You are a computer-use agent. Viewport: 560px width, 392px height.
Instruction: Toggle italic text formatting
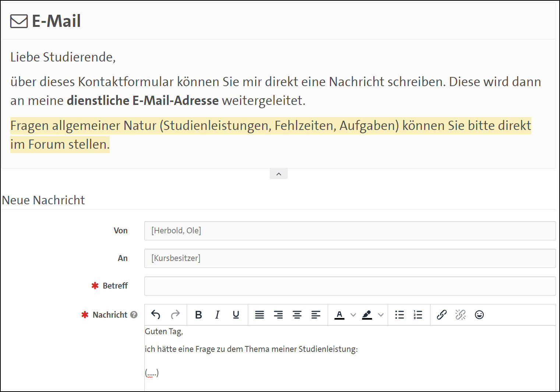(217, 315)
